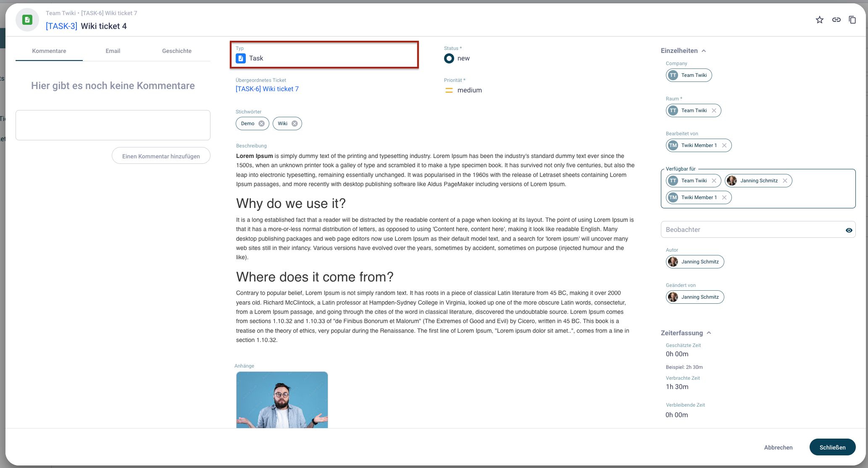Remove Janning Schmitz from Verfügbar für
The height and width of the screenshot is (468, 868).
point(785,181)
